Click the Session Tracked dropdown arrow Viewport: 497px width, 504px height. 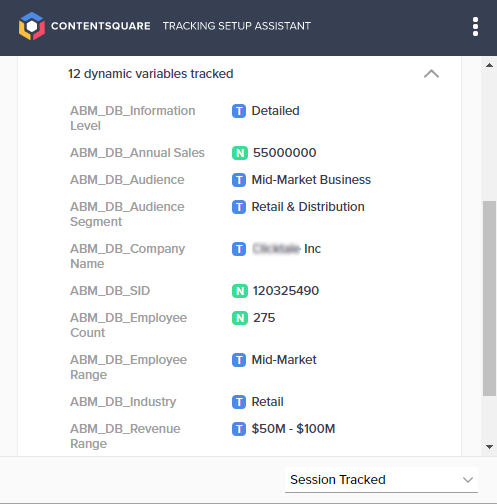(468, 480)
